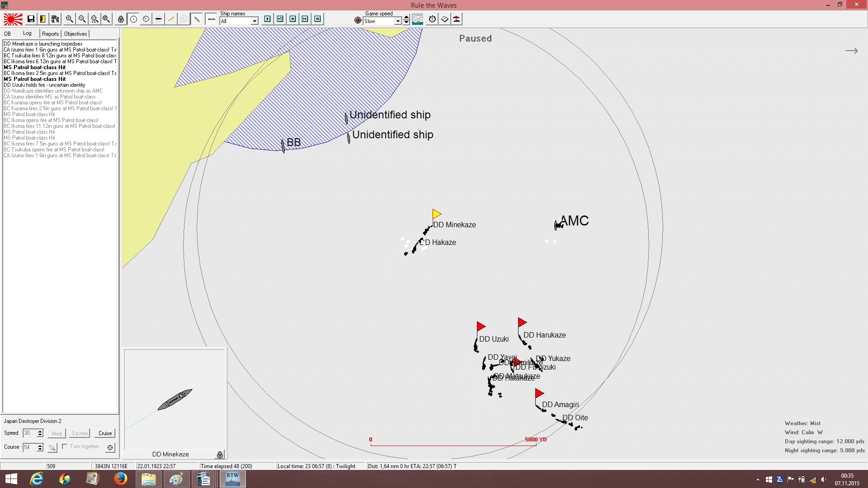Image resolution: width=868 pixels, height=488 pixels.
Task: Click the single-step play button
Action: tap(268, 19)
